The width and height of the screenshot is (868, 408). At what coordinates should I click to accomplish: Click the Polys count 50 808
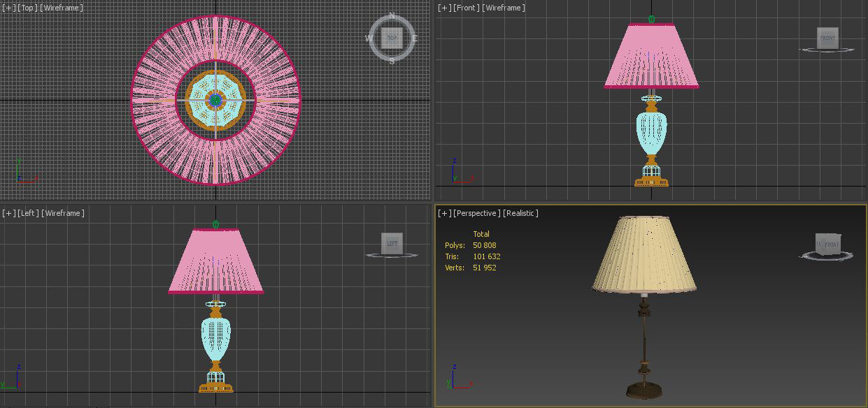[x=485, y=245]
